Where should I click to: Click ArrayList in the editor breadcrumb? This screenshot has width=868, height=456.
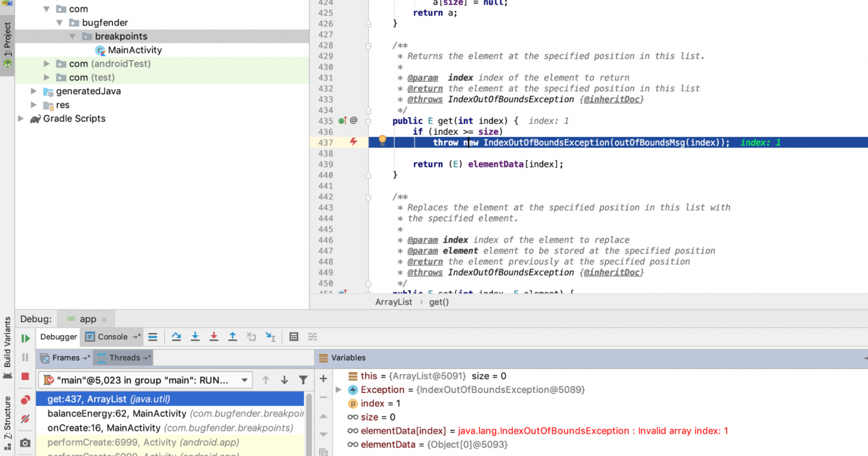(x=393, y=302)
